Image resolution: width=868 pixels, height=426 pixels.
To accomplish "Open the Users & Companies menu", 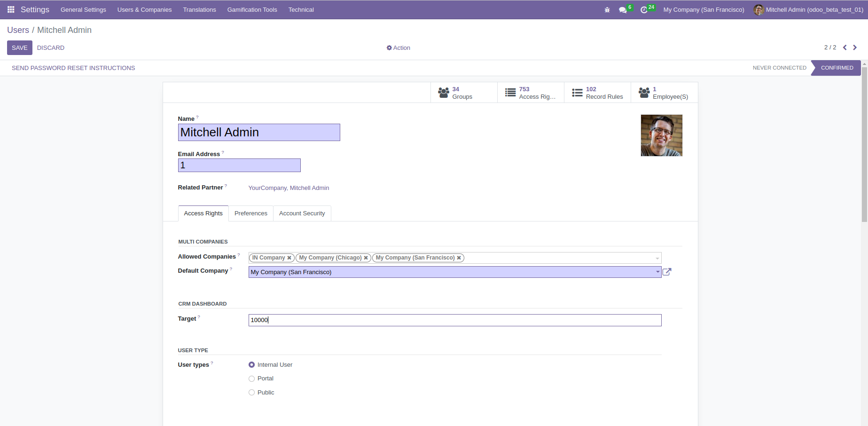I will click(144, 10).
